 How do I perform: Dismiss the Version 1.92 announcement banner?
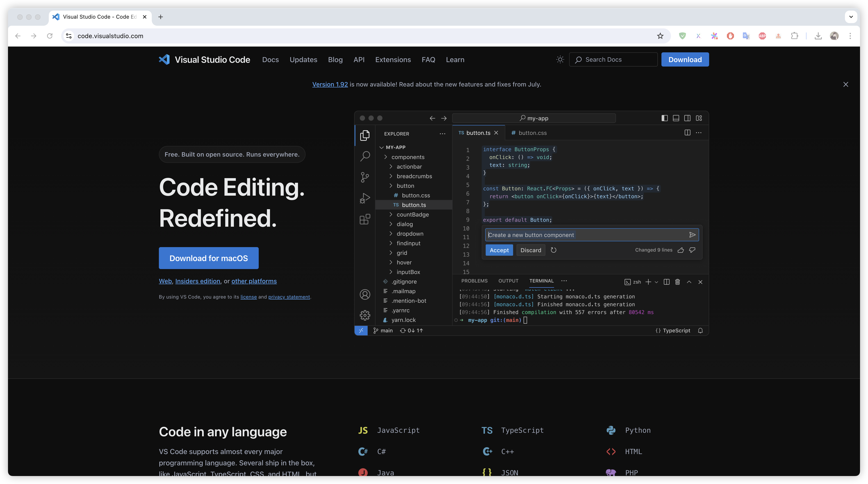[845, 84]
